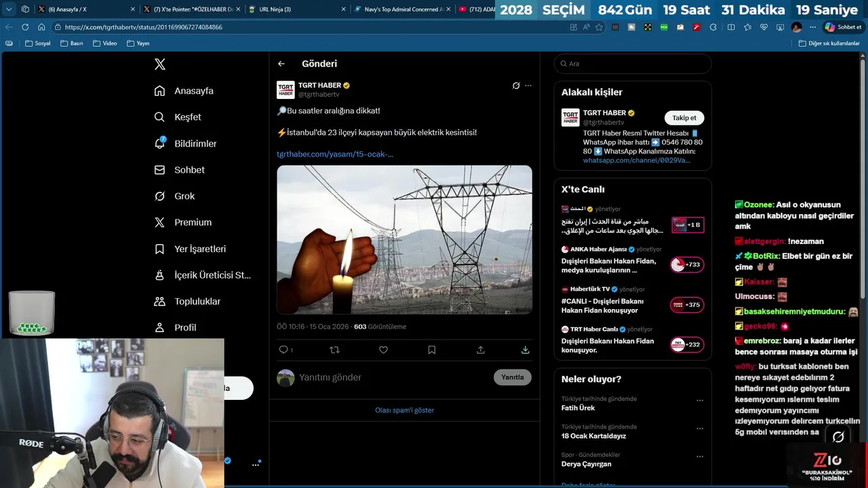The height and width of the screenshot is (488, 868).
Task: Open Anasayfa from the sidebar
Action: 184,91
